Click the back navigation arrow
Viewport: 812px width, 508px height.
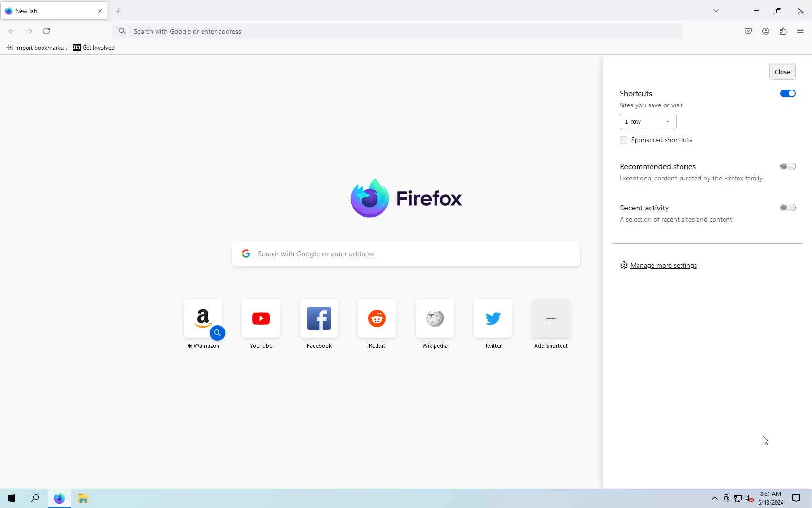12,31
